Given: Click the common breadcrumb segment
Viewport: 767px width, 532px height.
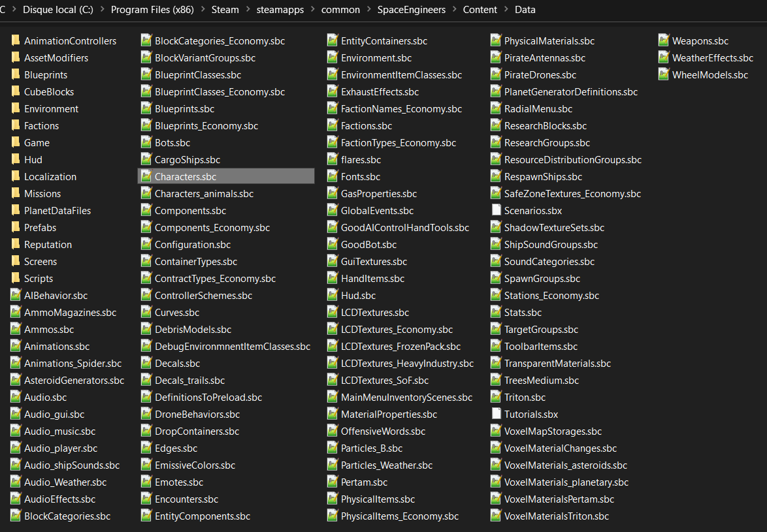Looking at the screenshot, I should [342, 10].
